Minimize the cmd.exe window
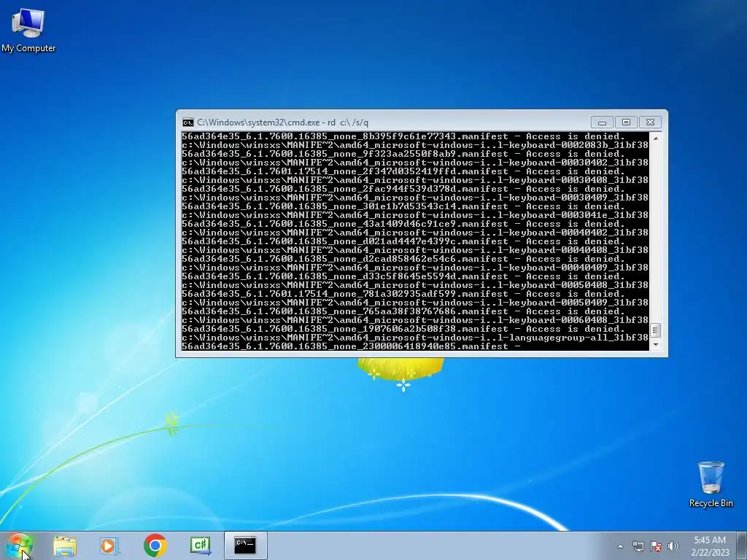This screenshot has width=747, height=560. pos(602,122)
